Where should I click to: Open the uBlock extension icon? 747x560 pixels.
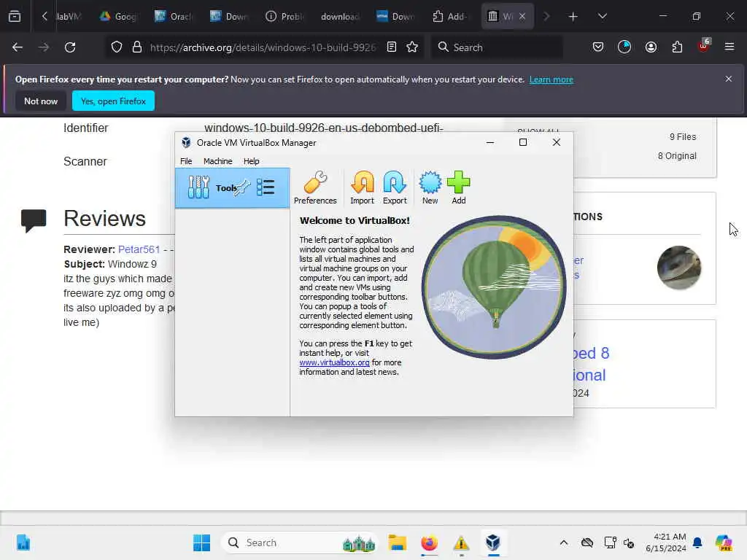point(704,46)
